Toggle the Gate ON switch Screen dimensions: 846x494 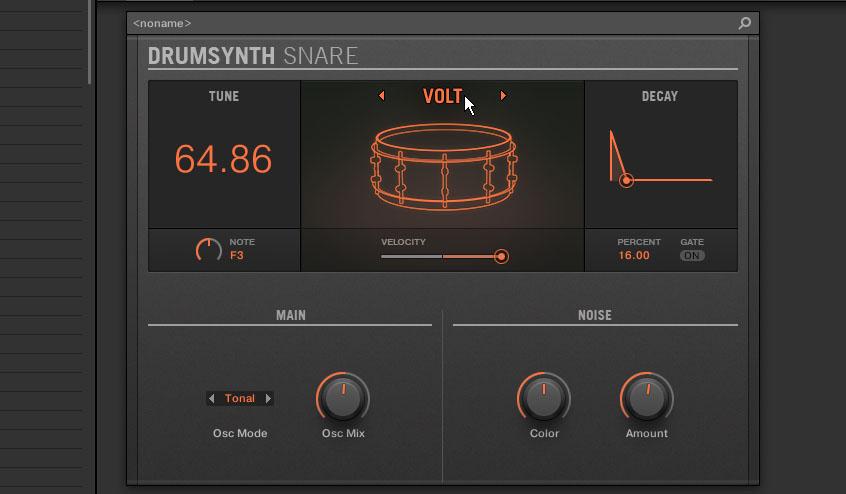[692, 256]
